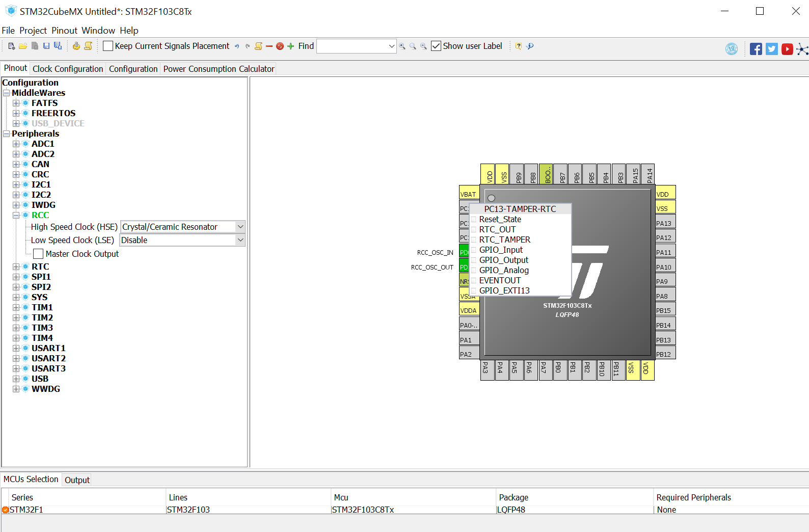809x532 pixels.
Task: Click the red prohibited circle toolbar icon
Action: (280, 46)
